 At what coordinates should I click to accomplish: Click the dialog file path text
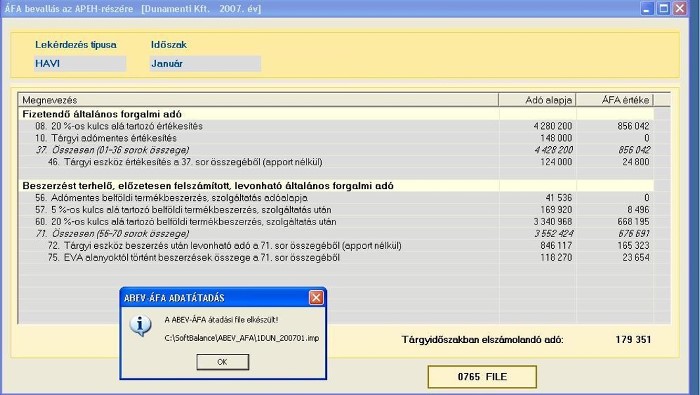click(242, 338)
